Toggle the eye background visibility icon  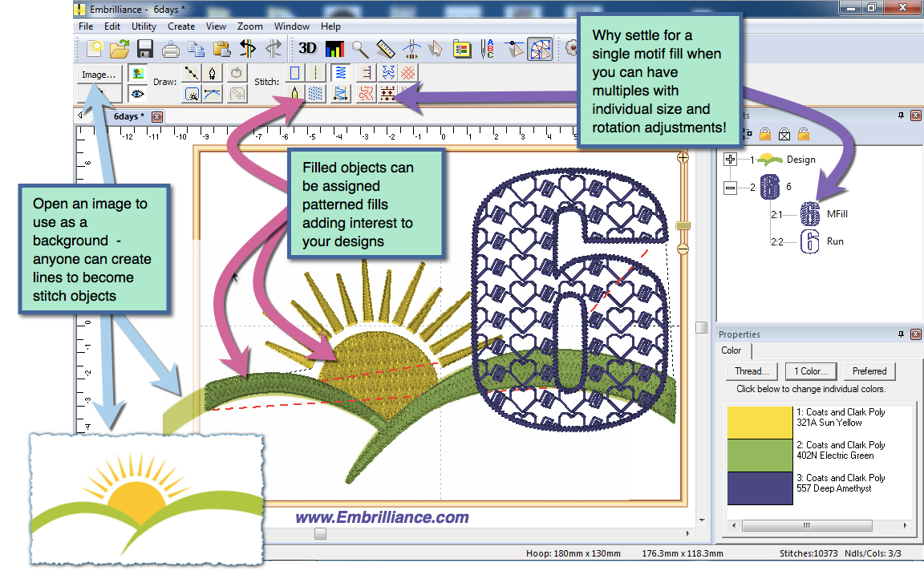[136, 95]
